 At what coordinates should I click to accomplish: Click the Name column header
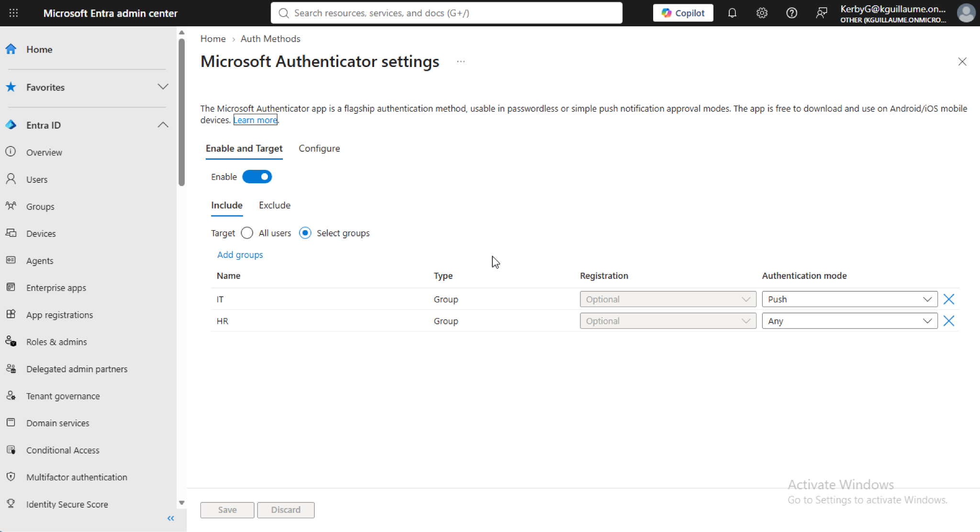coord(229,276)
